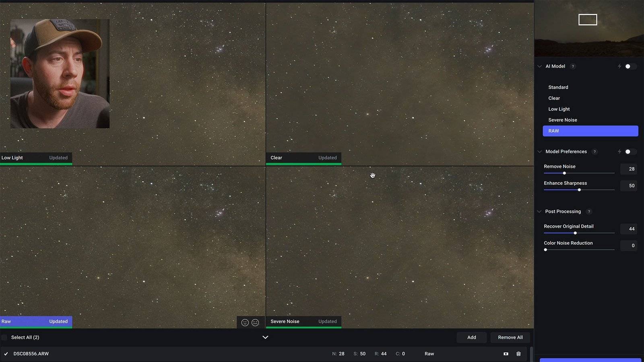Click the preview icon for DSC08556.ARW

pos(506,354)
